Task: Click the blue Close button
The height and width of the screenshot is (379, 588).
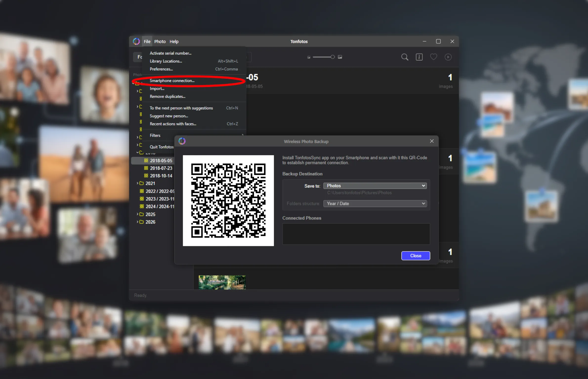Action: click(x=416, y=256)
